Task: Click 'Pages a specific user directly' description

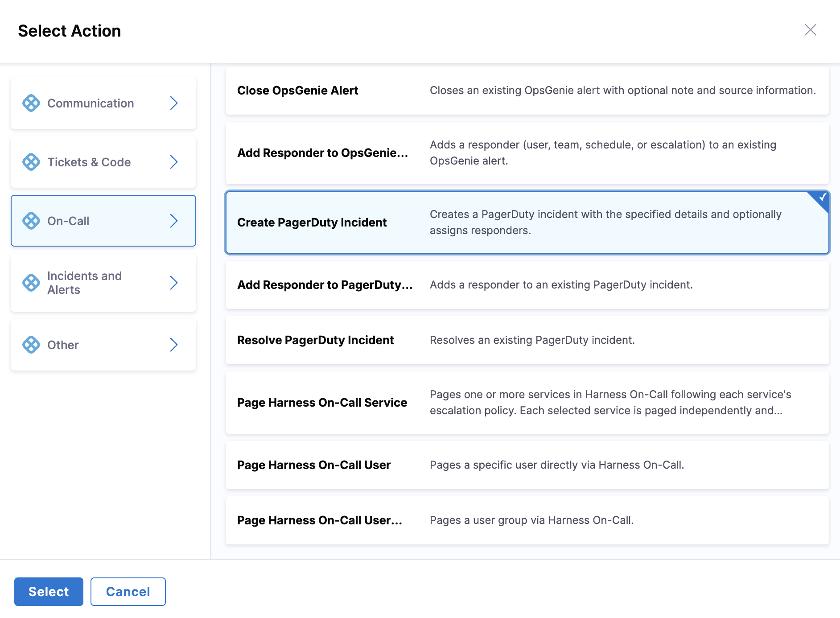Action: pos(557,465)
